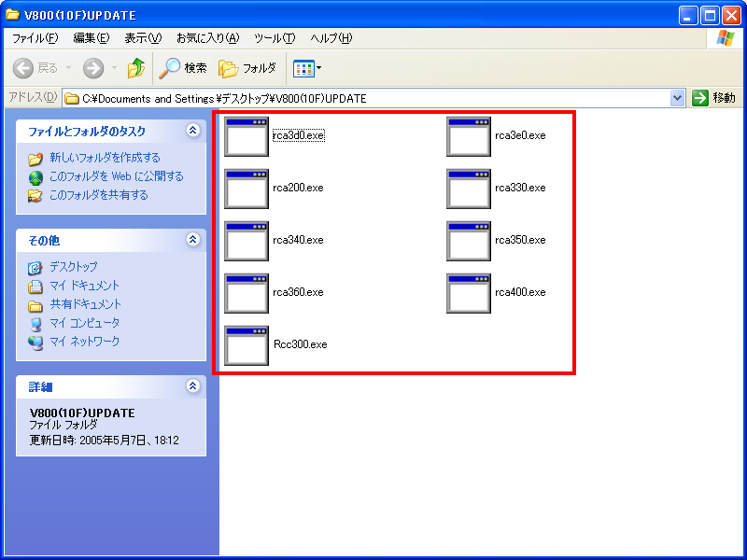
Task: Collapse the 詳細 details panel
Action: tap(193, 385)
